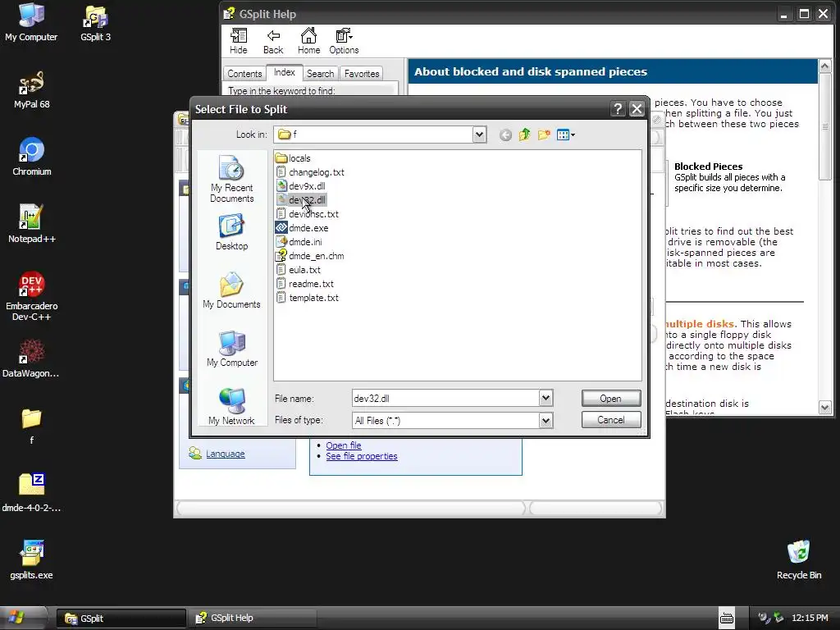840x630 pixels.
Task: Expand the Files of type dropdown
Action: coord(546,421)
